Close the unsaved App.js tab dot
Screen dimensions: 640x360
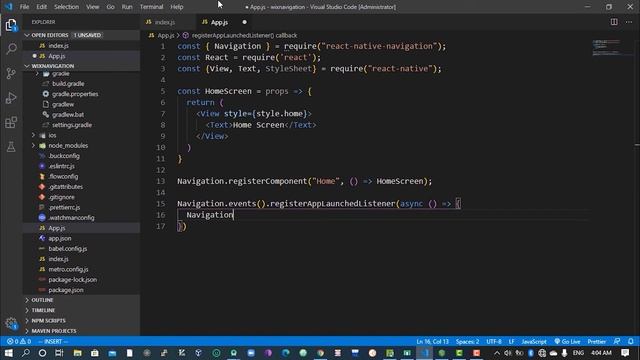click(244, 22)
